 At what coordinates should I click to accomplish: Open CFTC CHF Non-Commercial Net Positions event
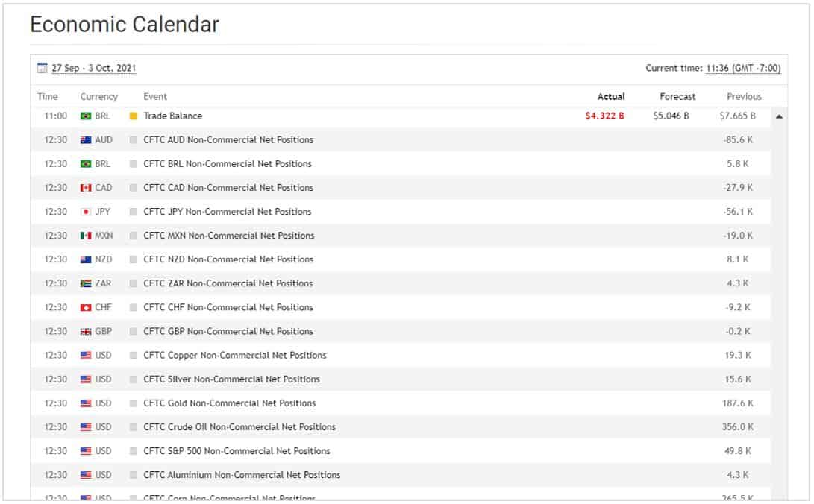tap(228, 307)
